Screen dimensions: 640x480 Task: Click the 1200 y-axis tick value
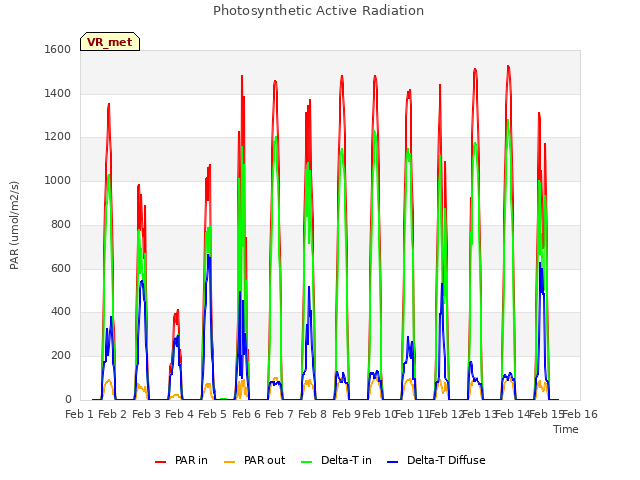(58, 137)
